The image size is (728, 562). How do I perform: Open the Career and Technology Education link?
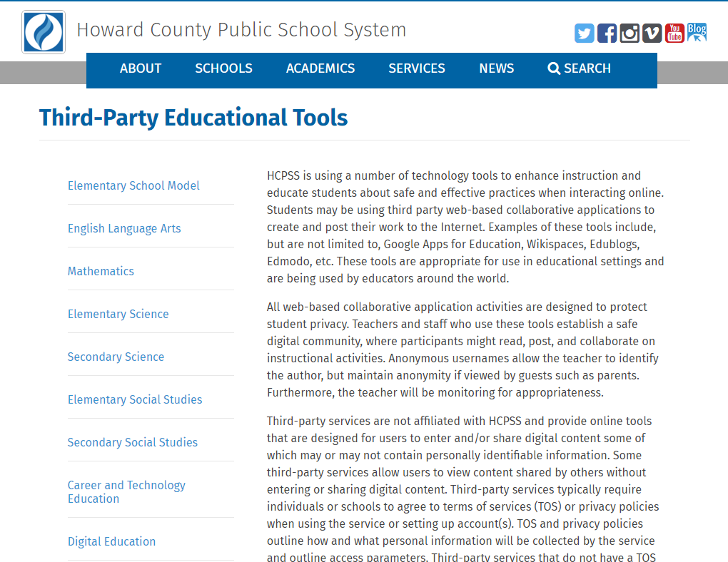click(127, 492)
